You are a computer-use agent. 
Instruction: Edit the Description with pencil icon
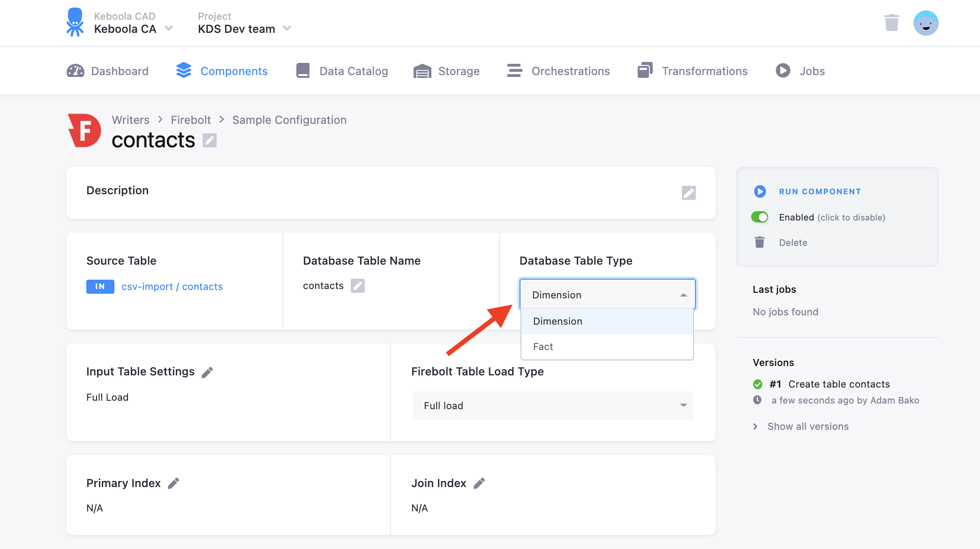[688, 193]
